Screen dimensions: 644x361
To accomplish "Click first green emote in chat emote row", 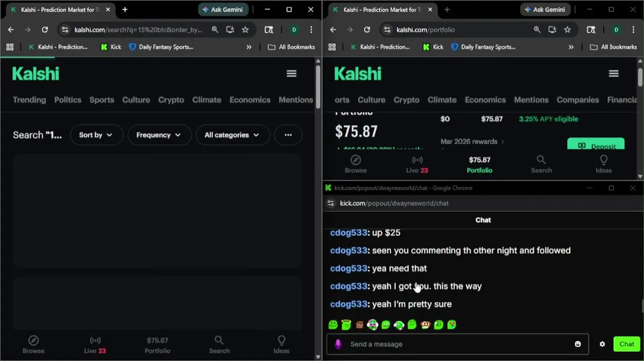I will [333, 324].
